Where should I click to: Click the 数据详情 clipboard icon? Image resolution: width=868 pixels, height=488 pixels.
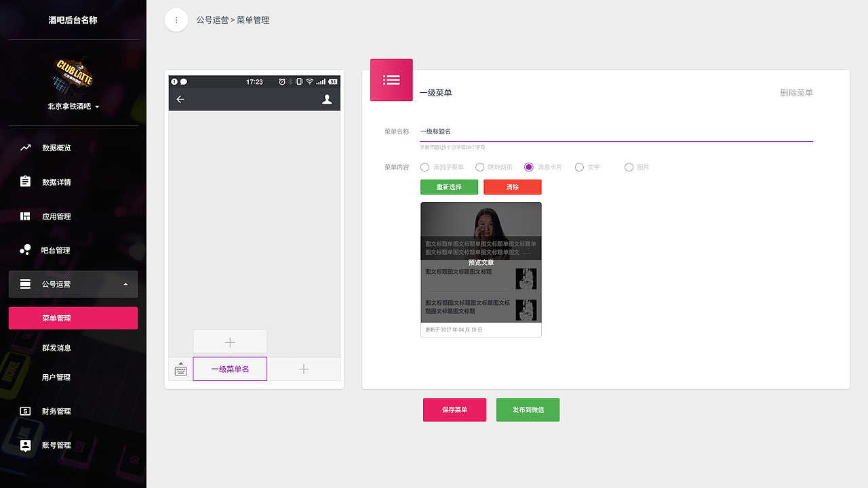coord(25,182)
